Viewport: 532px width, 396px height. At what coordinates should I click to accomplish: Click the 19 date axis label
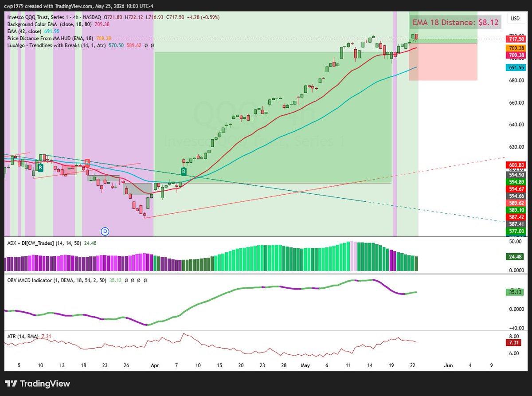(391, 366)
